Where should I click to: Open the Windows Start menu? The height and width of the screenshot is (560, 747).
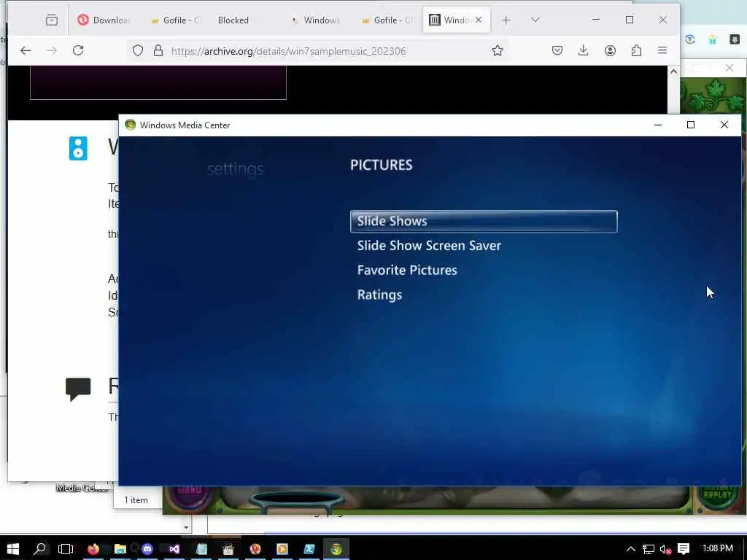coord(13,548)
